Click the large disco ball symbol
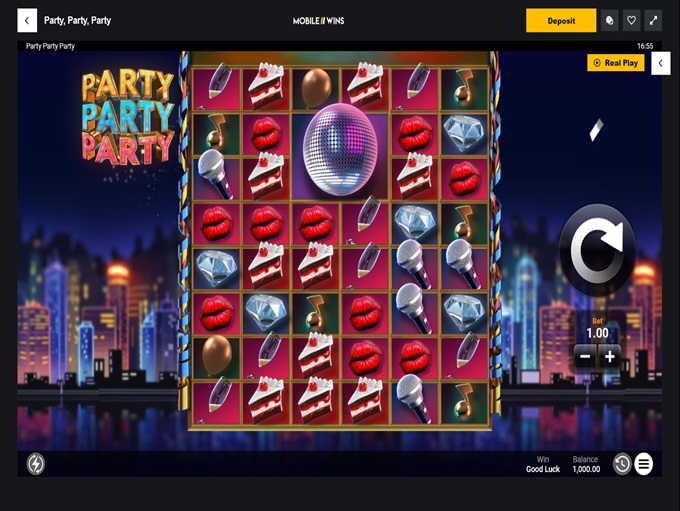Screen dimensions: 680x511 click(x=340, y=149)
